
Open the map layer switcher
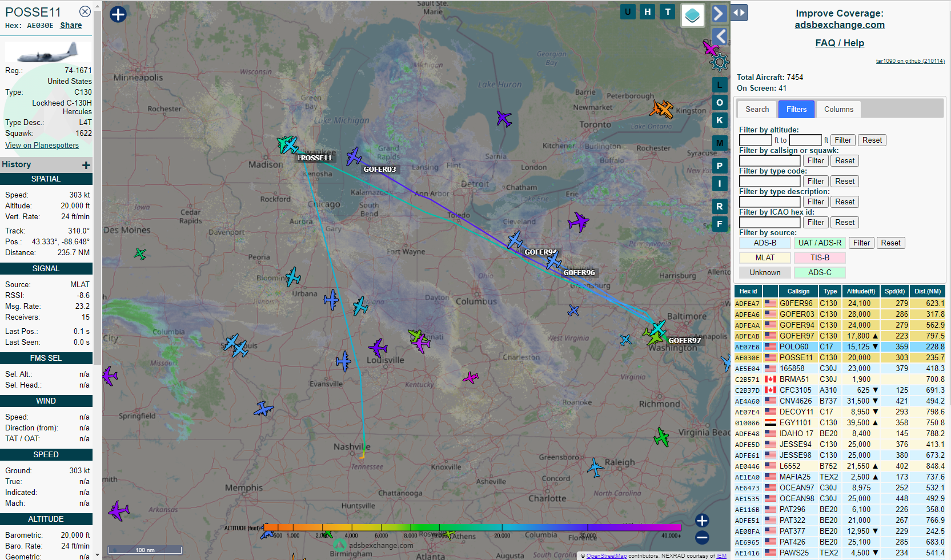(692, 15)
